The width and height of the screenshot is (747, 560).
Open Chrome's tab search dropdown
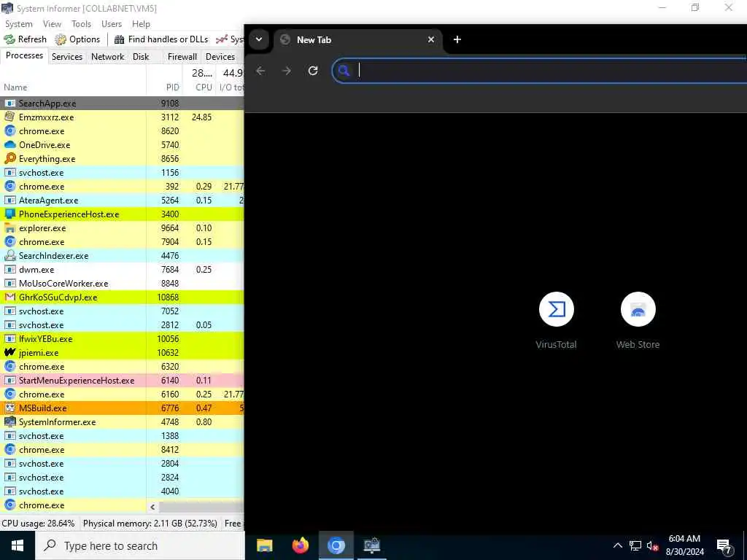click(x=259, y=39)
